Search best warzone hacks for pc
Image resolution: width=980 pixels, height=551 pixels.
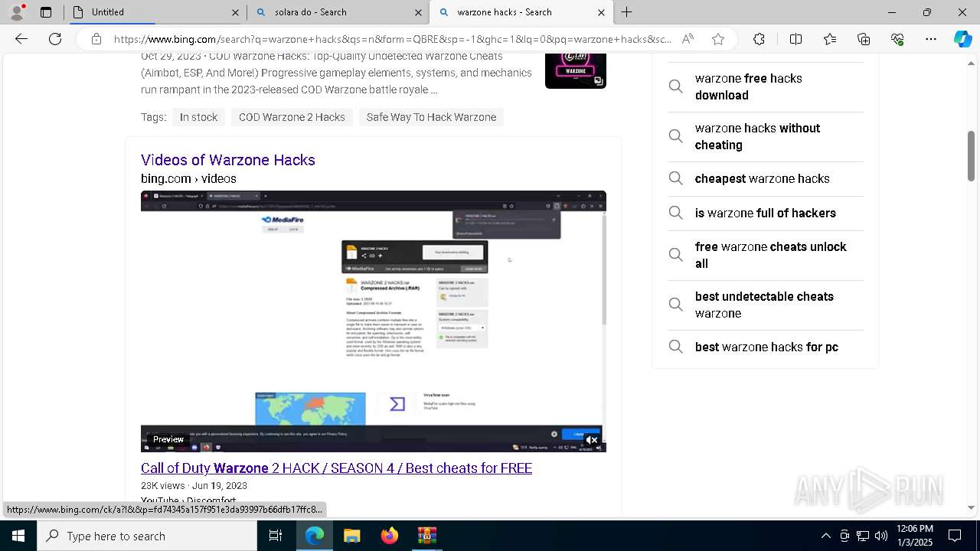766,347
